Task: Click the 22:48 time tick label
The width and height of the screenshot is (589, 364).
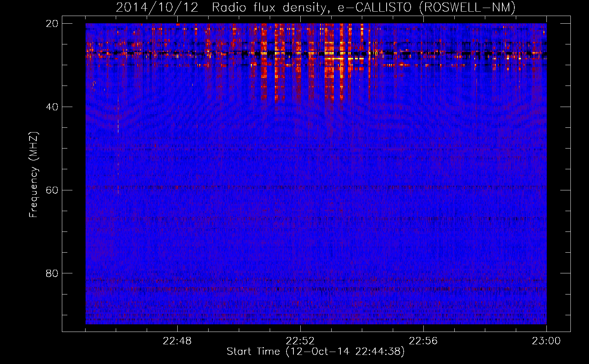Action: point(177,341)
